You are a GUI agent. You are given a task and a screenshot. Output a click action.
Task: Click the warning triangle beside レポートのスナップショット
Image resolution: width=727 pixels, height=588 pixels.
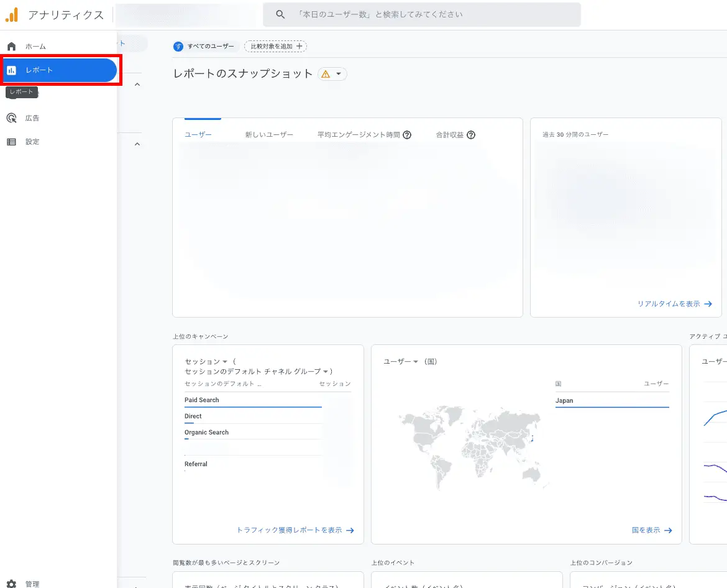point(327,73)
